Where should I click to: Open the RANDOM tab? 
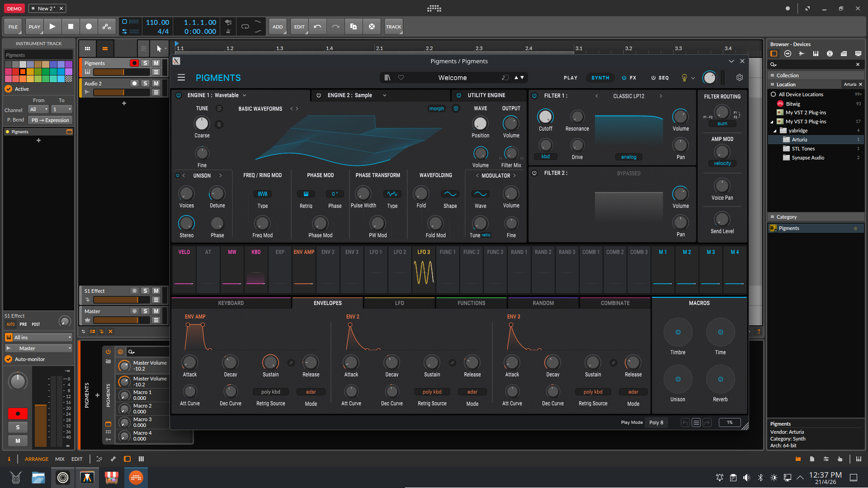(543, 303)
